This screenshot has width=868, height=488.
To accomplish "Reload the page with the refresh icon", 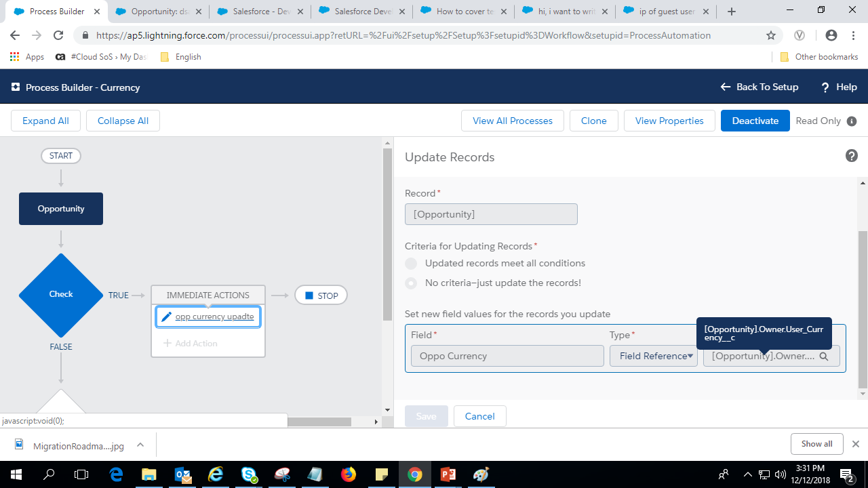I will 58,35.
